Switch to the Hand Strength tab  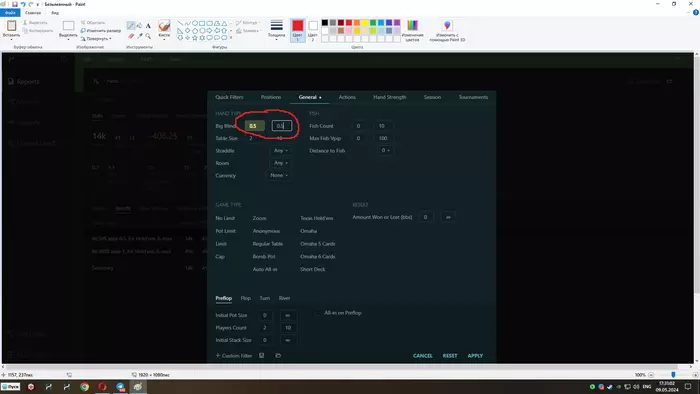(x=390, y=97)
